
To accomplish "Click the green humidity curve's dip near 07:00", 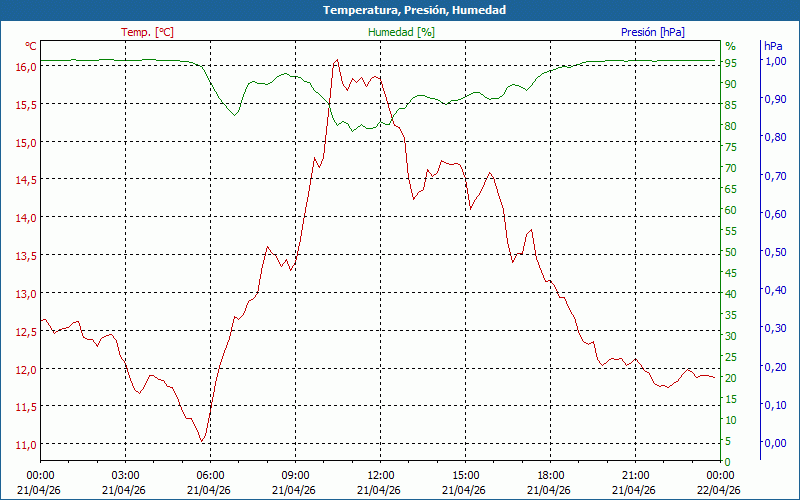I will click(x=235, y=115).
